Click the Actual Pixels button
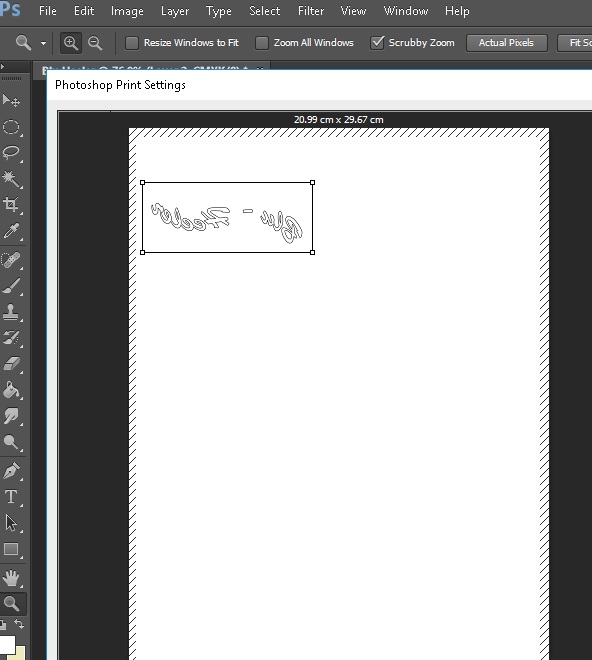Image resolution: width=592 pixels, height=660 pixels. [507, 43]
